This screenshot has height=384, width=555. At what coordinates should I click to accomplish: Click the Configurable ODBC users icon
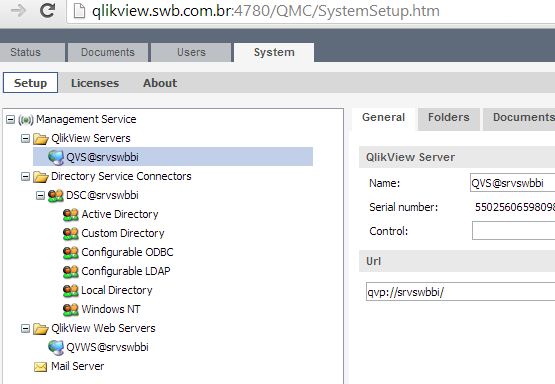70,253
